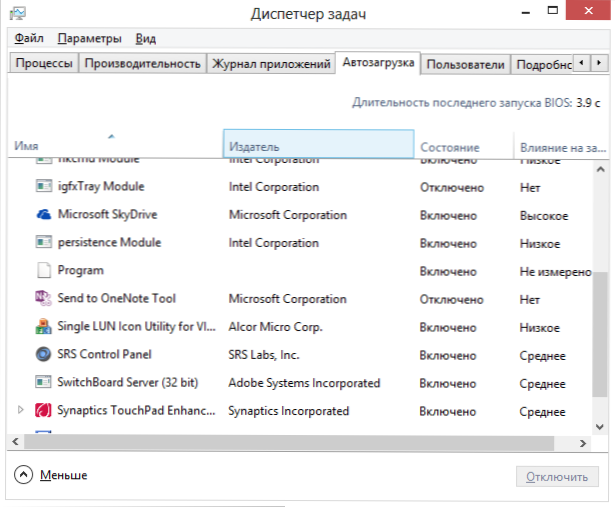Viewport: 615px width, 507px height.
Task: Open the Файл menu
Action: tap(29, 38)
